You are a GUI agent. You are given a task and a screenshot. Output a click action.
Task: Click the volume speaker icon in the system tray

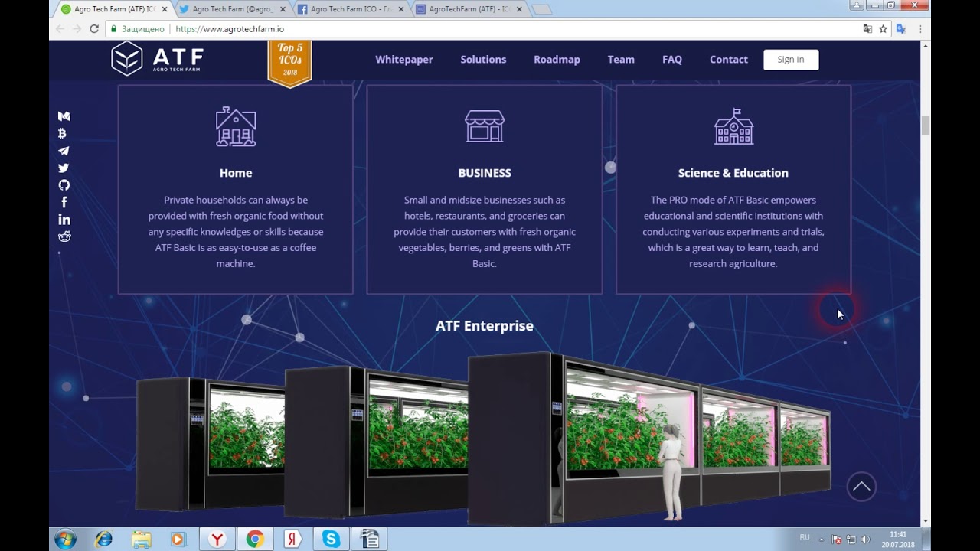click(866, 539)
